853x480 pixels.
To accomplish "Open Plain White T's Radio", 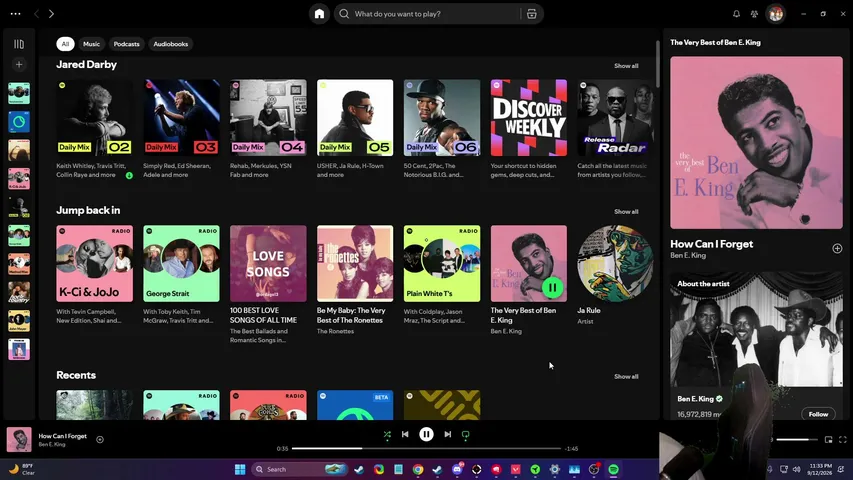I will coord(442,263).
